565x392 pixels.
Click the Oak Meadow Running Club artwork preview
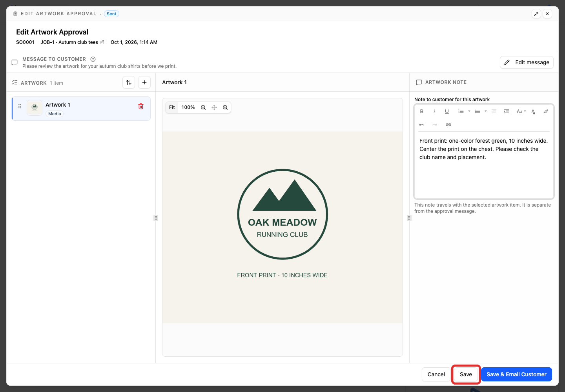[x=282, y=227]
